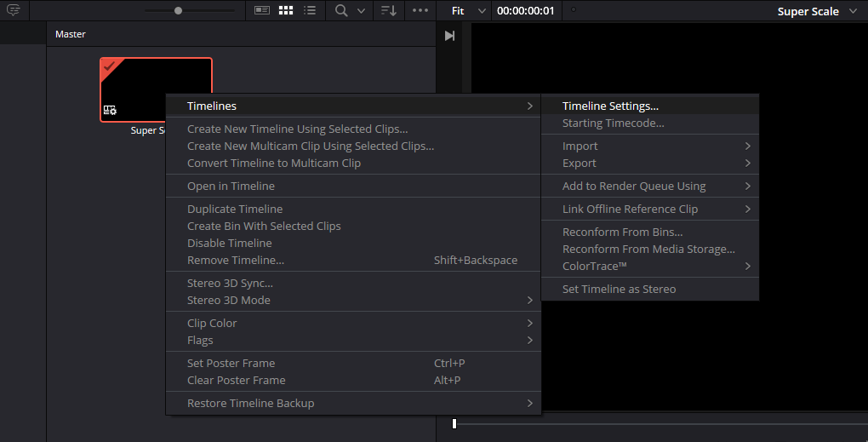Open the Timelines submenu
The image size is (868, 442).
[353, 106]
